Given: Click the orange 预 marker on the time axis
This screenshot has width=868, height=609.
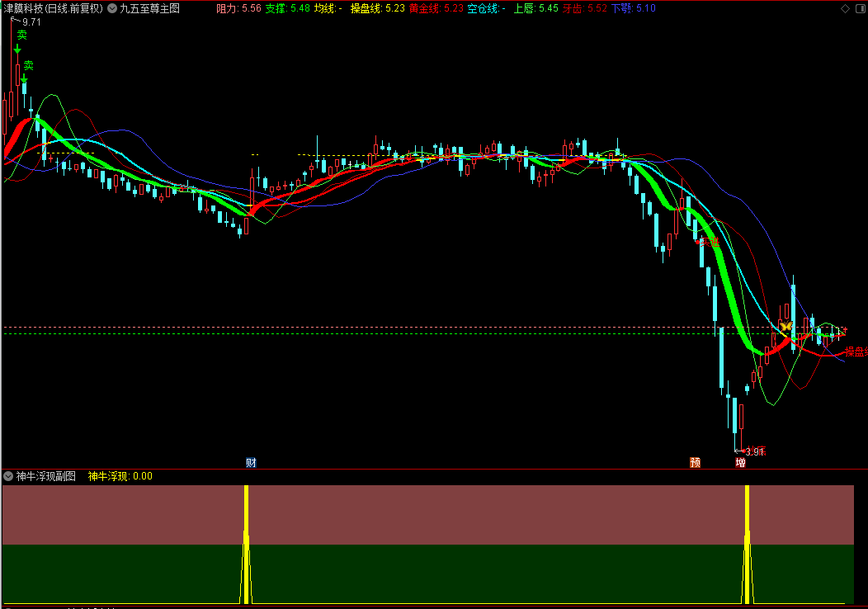Looking at the screenshot, I should tap(696, 463).
